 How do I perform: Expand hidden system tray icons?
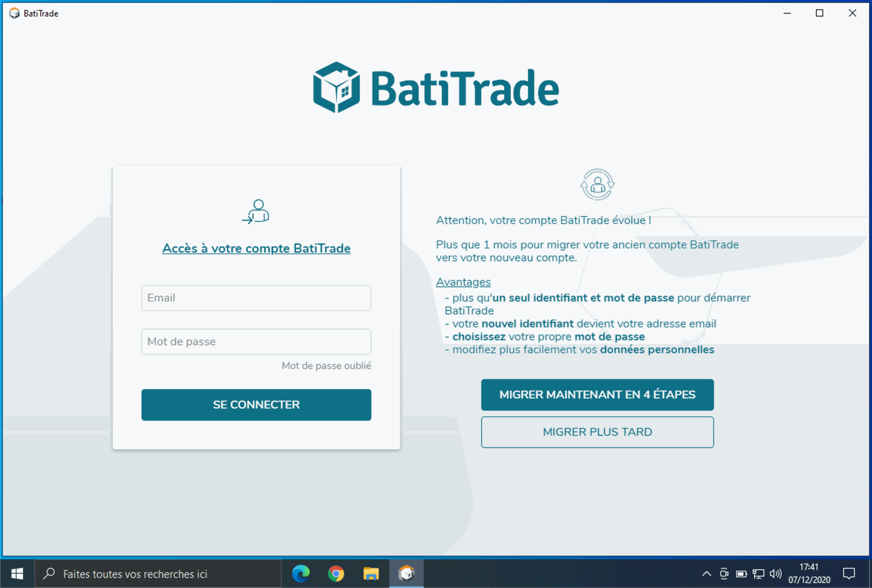click(x=707, y=573)
